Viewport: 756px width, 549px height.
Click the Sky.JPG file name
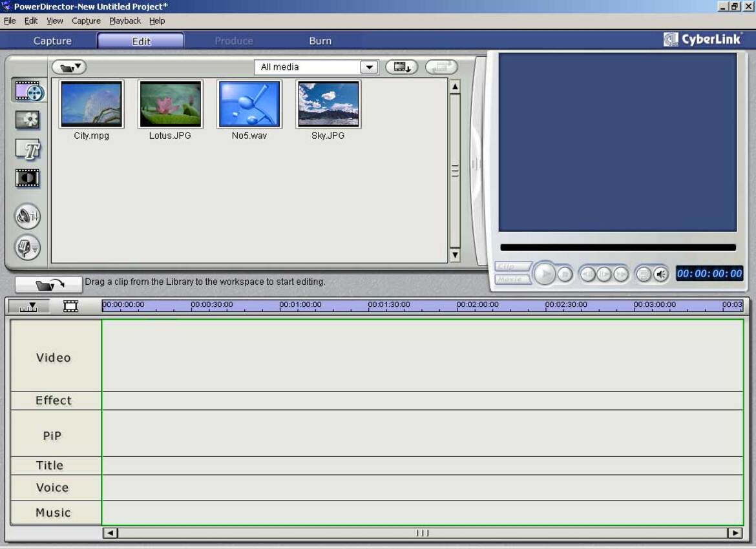click(x=328, y=136)
